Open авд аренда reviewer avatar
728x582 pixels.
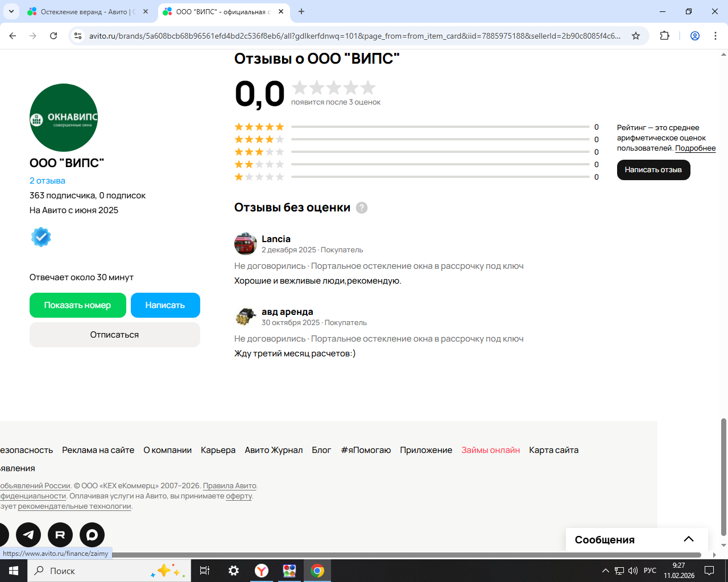(246, 317)
